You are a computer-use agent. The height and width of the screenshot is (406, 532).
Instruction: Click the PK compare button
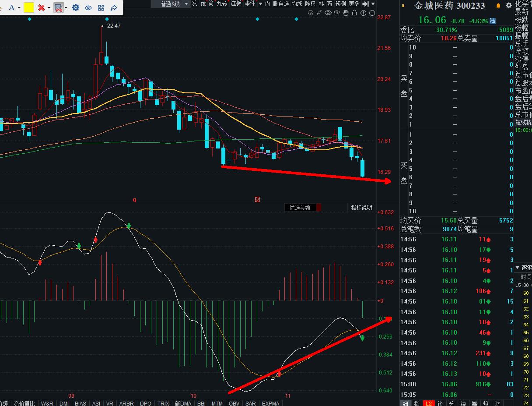click(203, 4)
